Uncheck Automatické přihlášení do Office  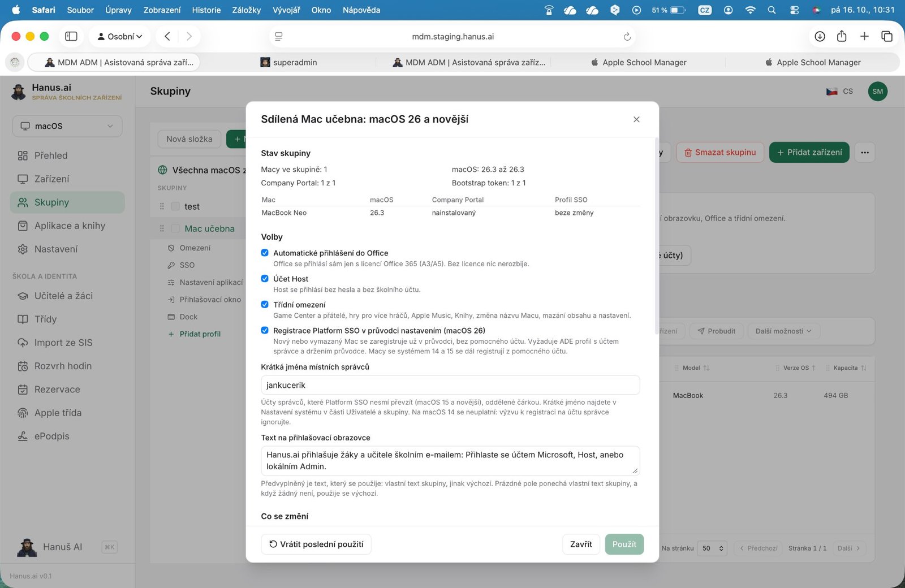265,253
